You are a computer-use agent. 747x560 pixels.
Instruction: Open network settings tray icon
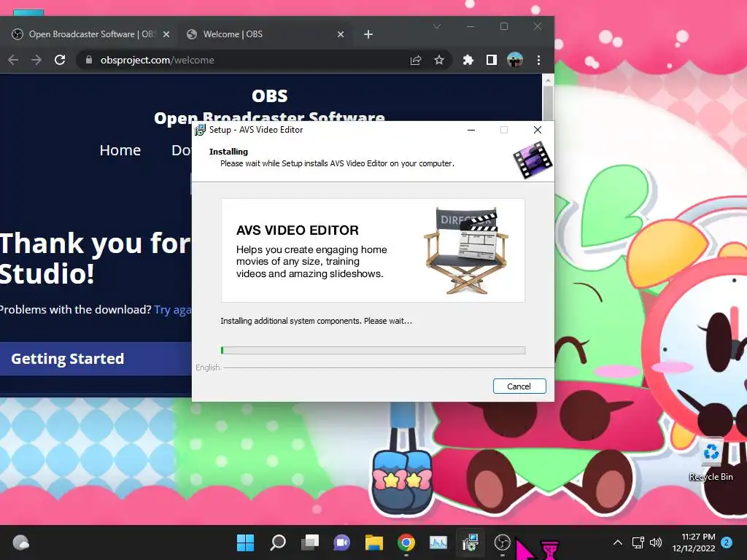[638, 542]
